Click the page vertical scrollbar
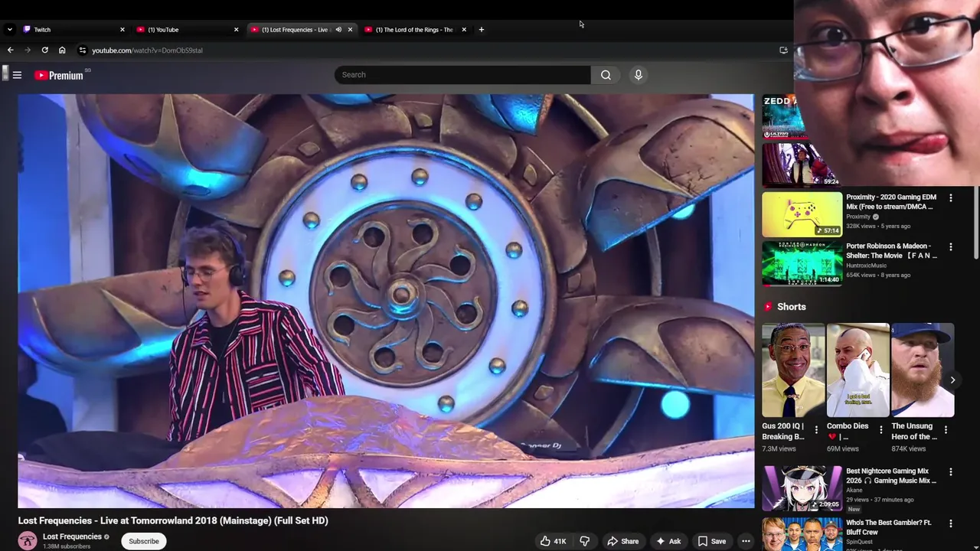The width and height of the screenshot is (980, 551). tap(976, 222)
